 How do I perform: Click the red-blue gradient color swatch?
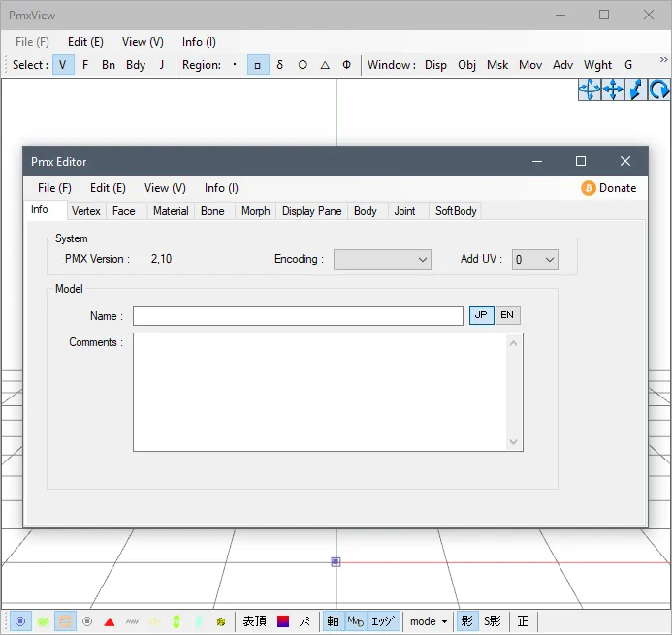[283, 621]
